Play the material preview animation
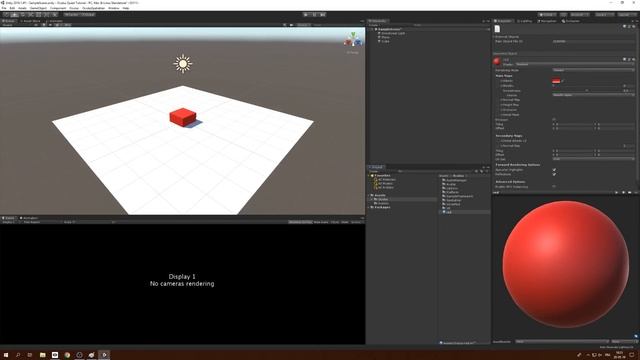 [616, 193]
